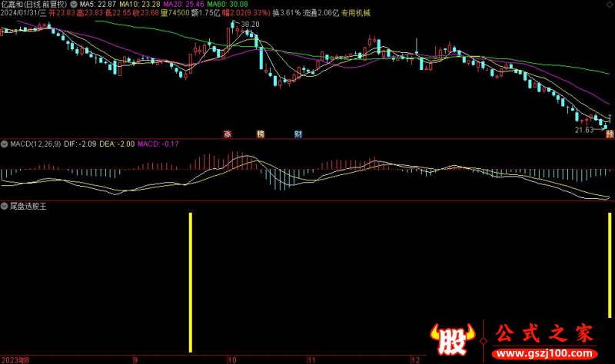This screenshot has height=364, width=615.
Task: Expand the 尾盘选股王 indicator menu circle
Action: pyautogui.click(x=5, y=206)
